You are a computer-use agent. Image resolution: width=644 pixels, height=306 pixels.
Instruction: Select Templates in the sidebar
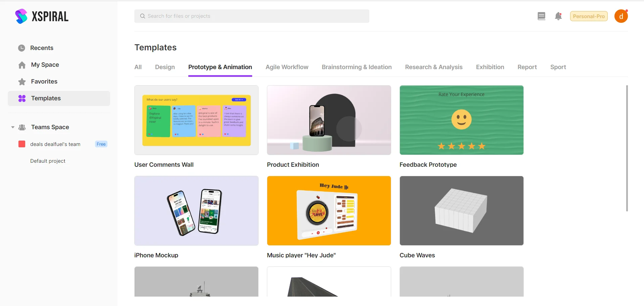(x=59, y=98)
